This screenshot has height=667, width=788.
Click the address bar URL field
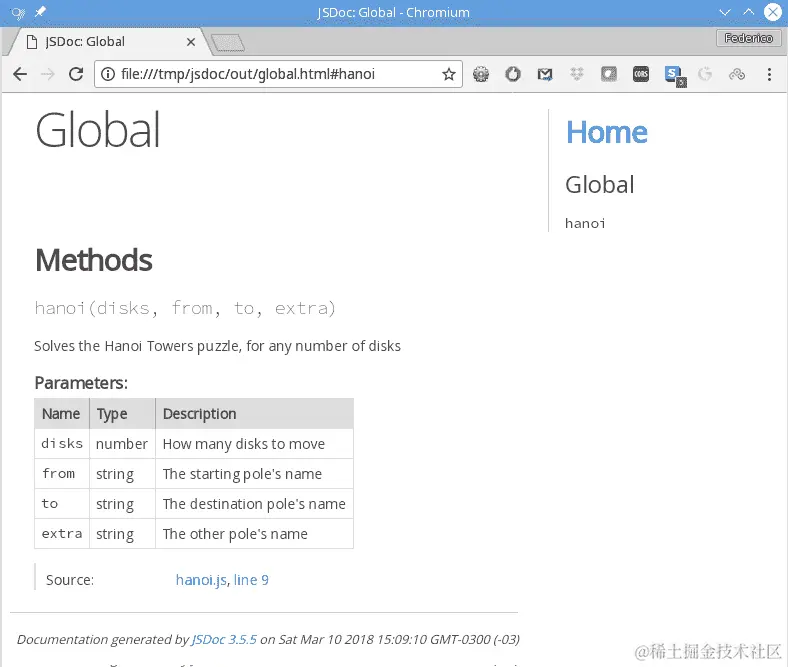click(x=279, y=74)
